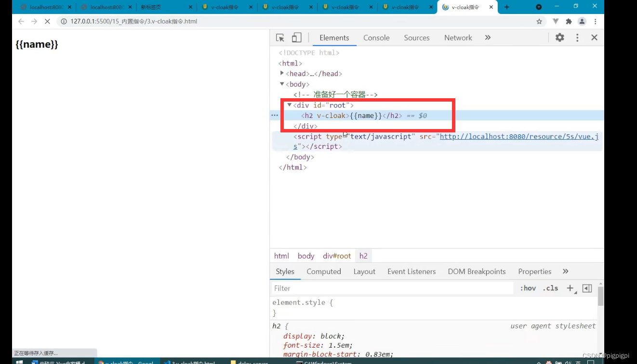Screen dimensions: 637x364
Task: Open the tab search dropdown in title bar
Action: (x=539, y=7)
